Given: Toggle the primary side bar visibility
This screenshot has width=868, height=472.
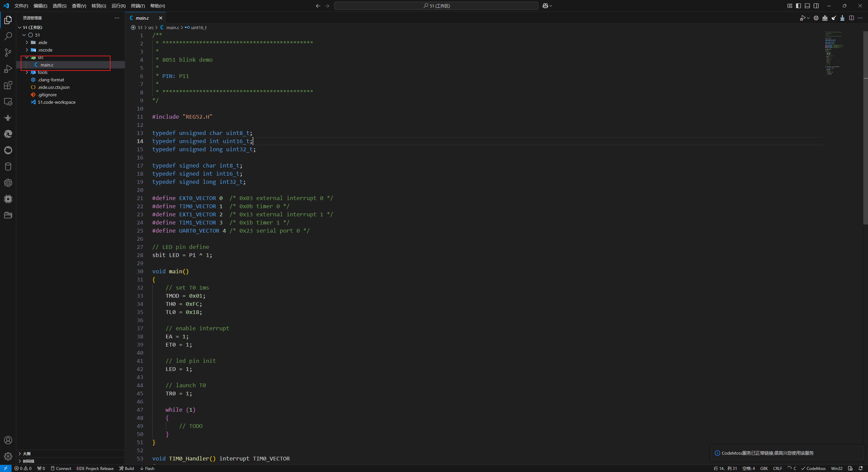Looking at the screenshot, I should 798,6.
